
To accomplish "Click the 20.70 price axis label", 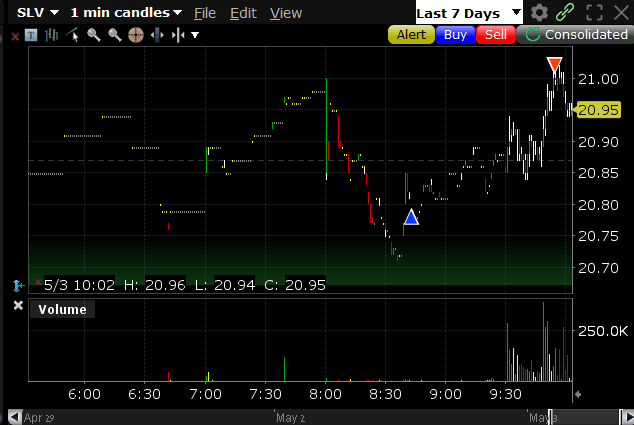I will (598, 268).
